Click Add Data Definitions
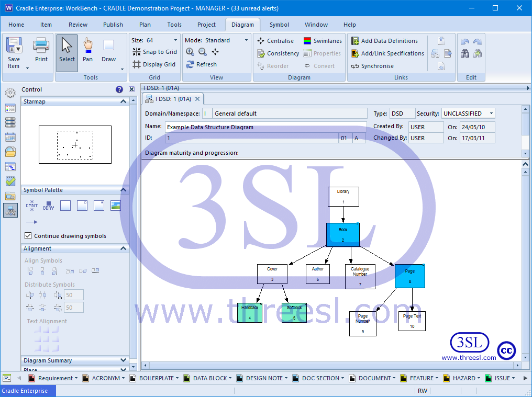Viewport: 532px width, 397px height. coord(384,41)
